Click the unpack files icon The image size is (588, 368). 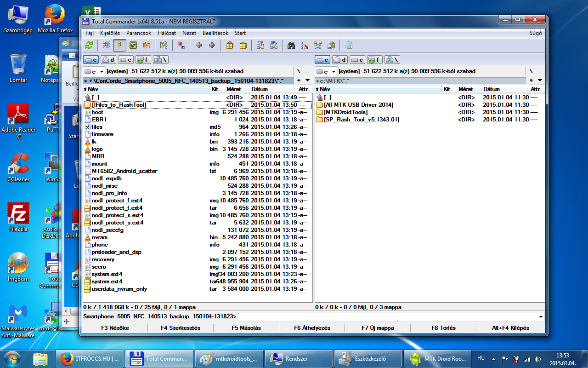click(x=243, y=45)
